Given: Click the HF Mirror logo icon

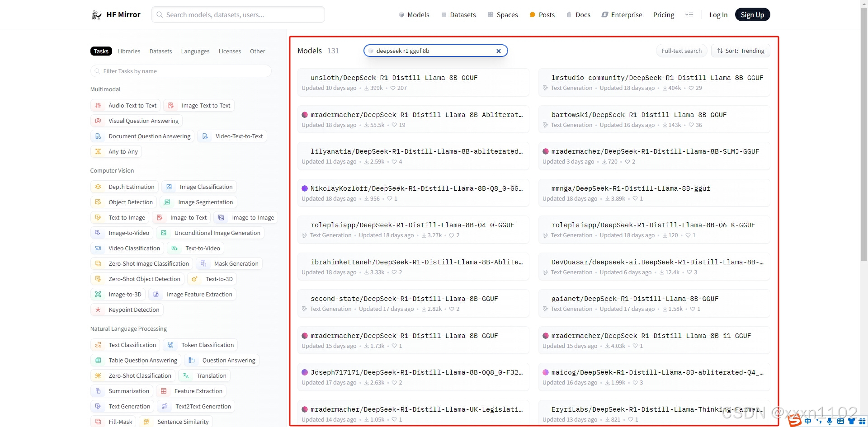Looking at the screenshot, I should point(97,15).
